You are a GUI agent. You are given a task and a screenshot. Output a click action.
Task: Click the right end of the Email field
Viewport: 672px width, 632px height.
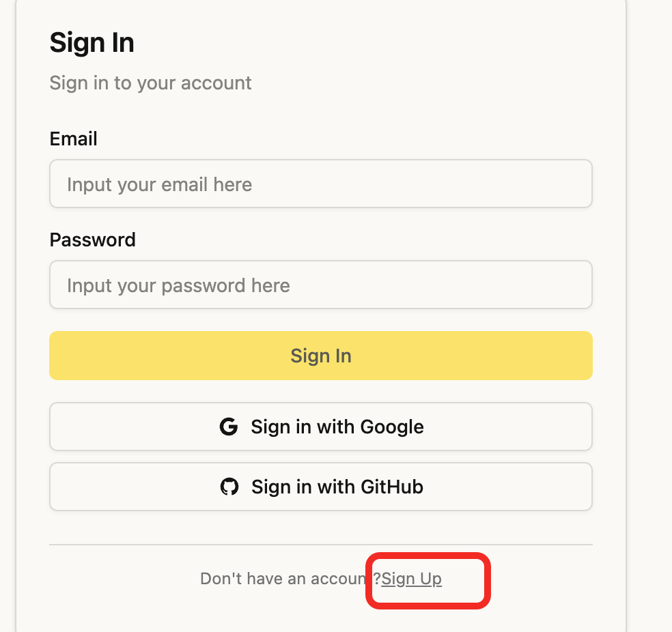click(x=577, y=184)
